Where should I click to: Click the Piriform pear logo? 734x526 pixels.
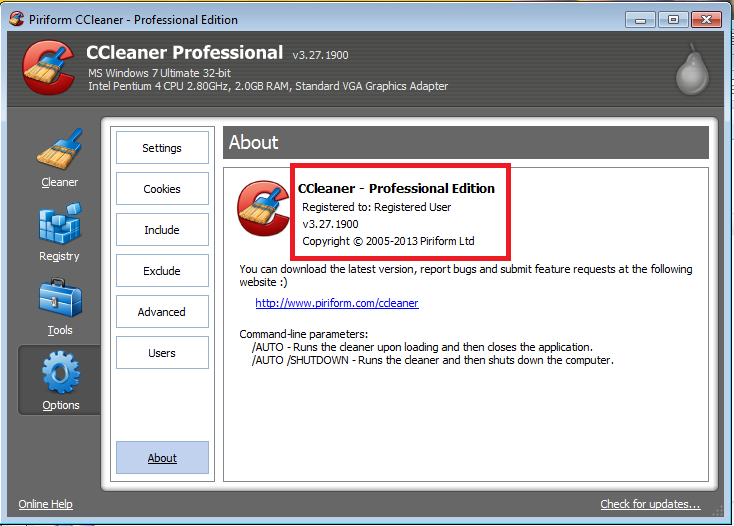692,69
